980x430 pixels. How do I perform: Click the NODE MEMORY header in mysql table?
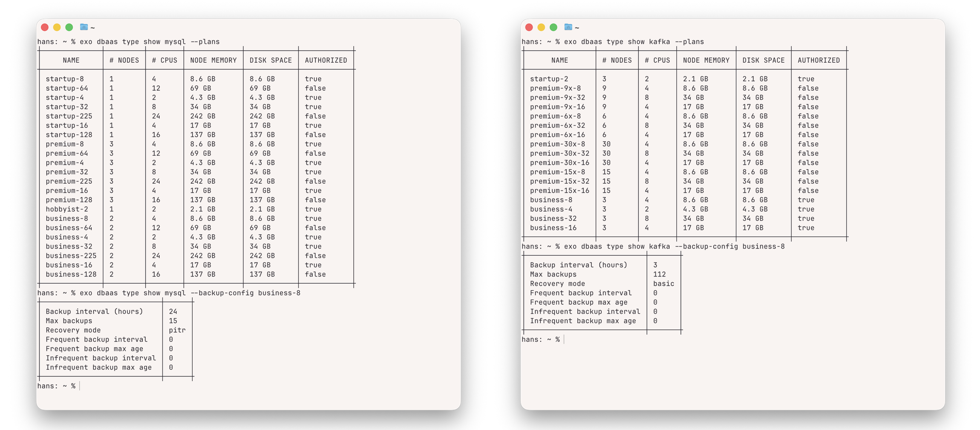(x=213, y=60)
